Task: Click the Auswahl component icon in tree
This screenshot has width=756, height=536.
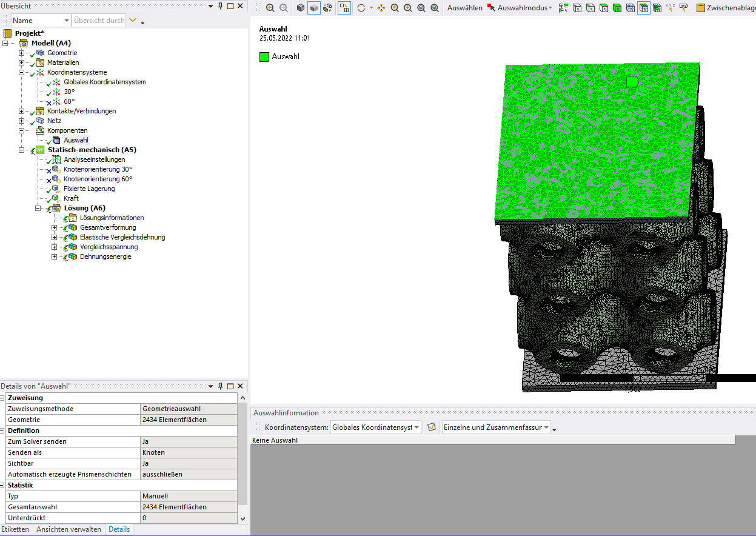Action: [x=57, y=140]
